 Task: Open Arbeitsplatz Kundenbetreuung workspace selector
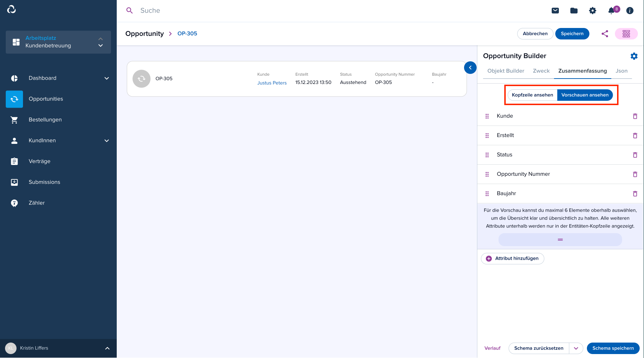(x=58, y=42)
